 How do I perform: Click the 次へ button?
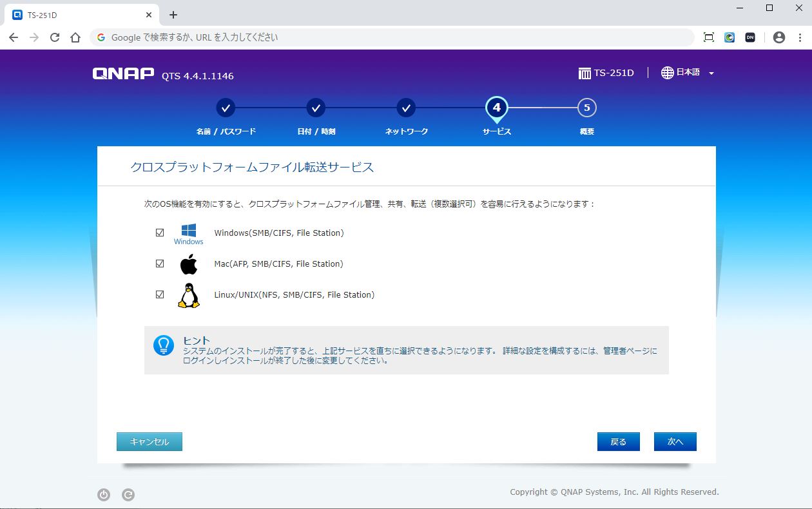point(675,442)
